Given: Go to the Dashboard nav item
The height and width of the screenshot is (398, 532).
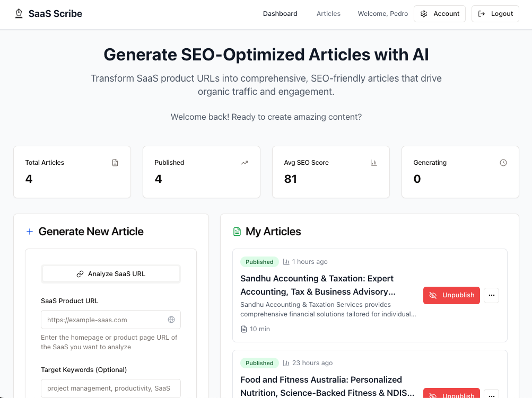Looking at the screenshot, I should point(280,14).
